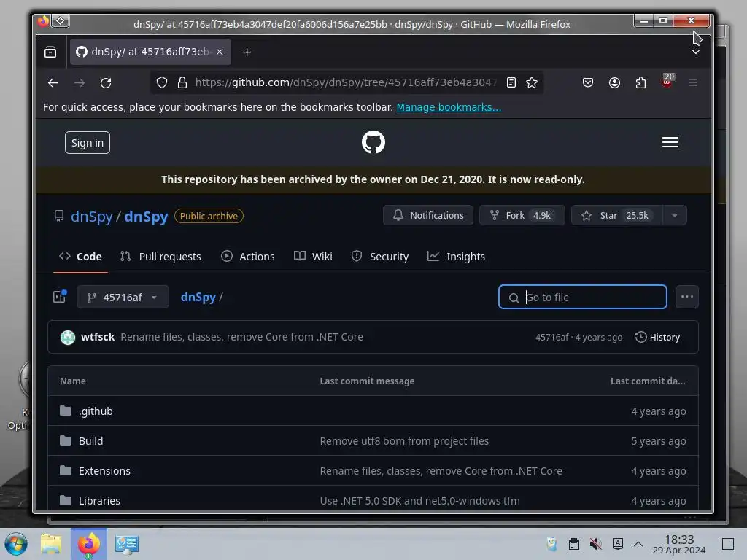747x560 pixels.
Task: Switch to the Actions tab
Action: coord(248,257)
